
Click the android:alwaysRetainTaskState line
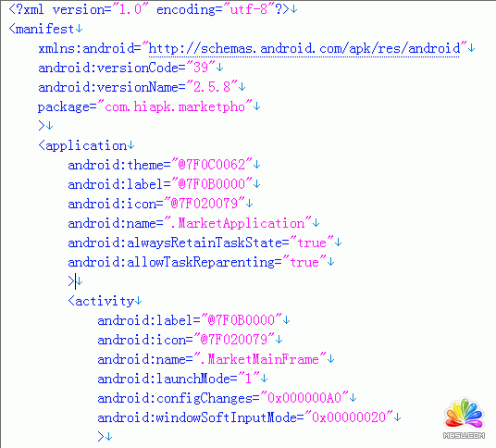coord(201,243)
